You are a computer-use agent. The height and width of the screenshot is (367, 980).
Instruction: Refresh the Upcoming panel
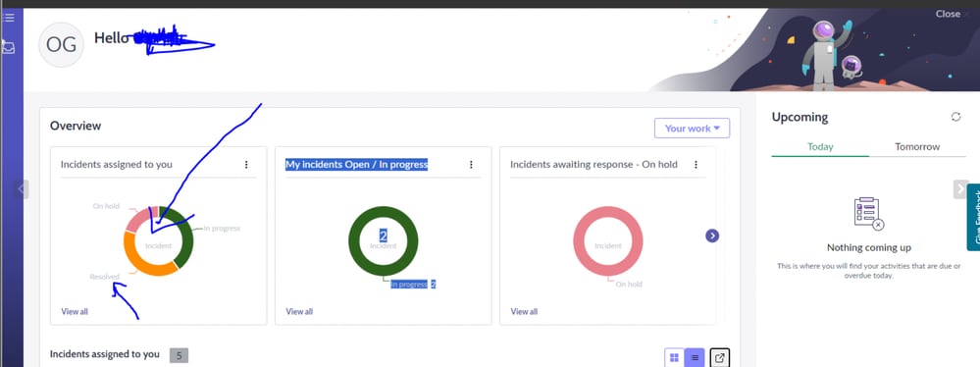(x=955, y=117)
